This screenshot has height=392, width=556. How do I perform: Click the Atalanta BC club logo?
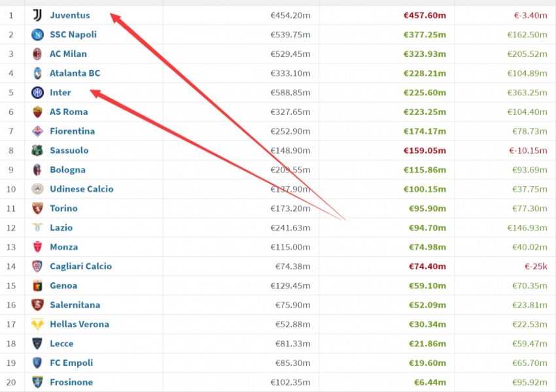(36, 73)
